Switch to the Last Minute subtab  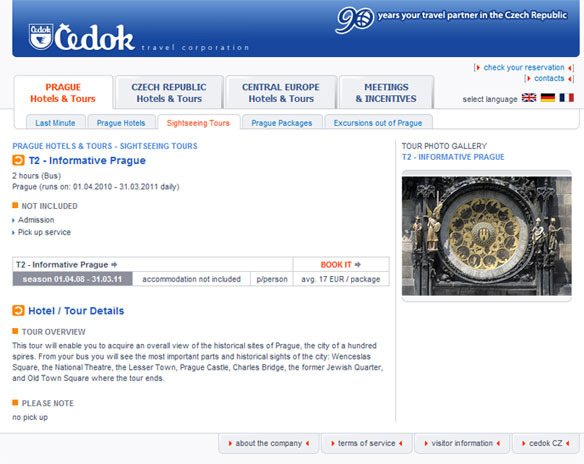tap(55, 123)
